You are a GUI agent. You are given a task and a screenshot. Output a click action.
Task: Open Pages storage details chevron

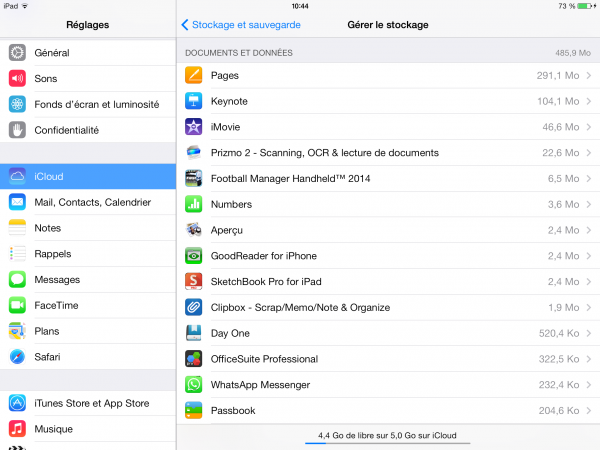coord(589,75)
